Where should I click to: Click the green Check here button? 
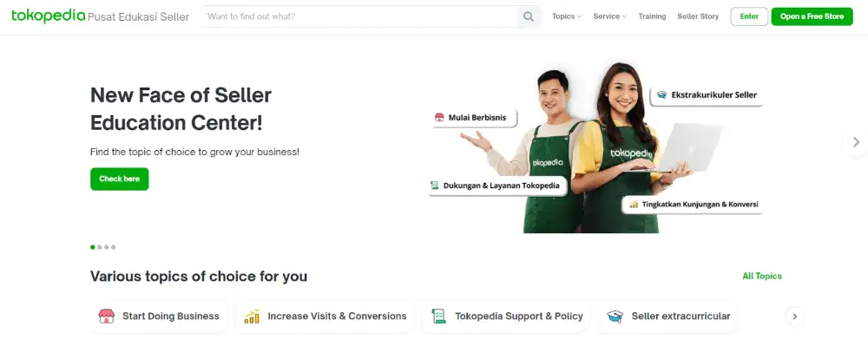(120, 179)
